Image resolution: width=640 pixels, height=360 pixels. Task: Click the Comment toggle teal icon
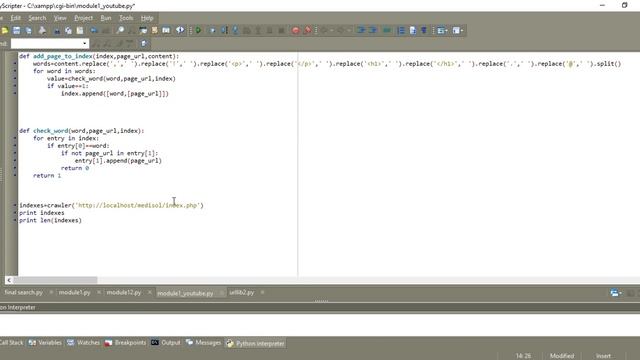pos(387,31)
